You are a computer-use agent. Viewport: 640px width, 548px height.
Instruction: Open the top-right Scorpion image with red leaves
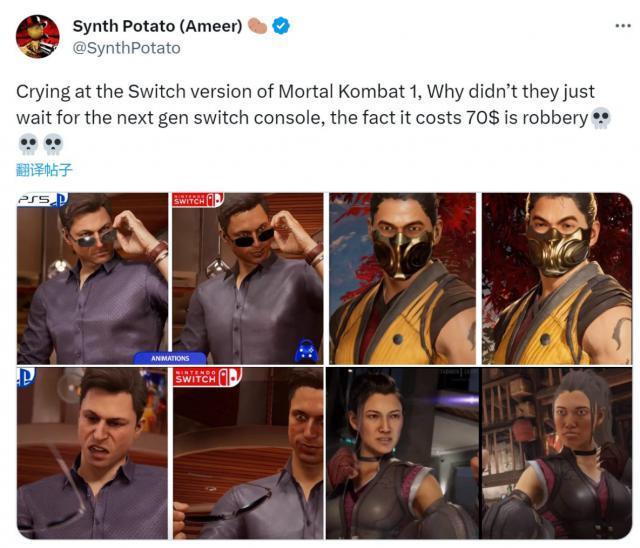557,279
